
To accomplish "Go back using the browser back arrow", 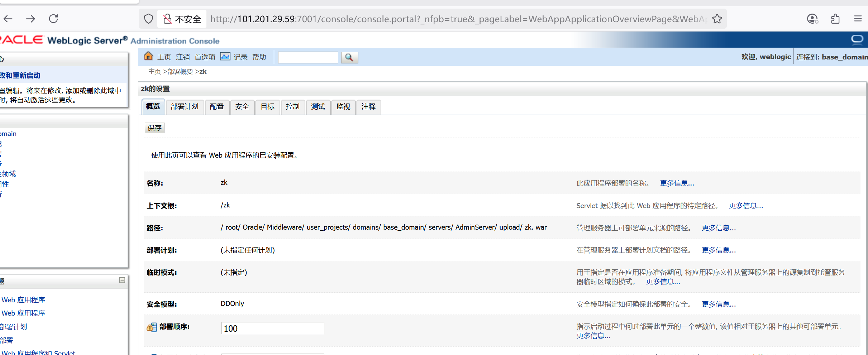I will pos(8,19).
